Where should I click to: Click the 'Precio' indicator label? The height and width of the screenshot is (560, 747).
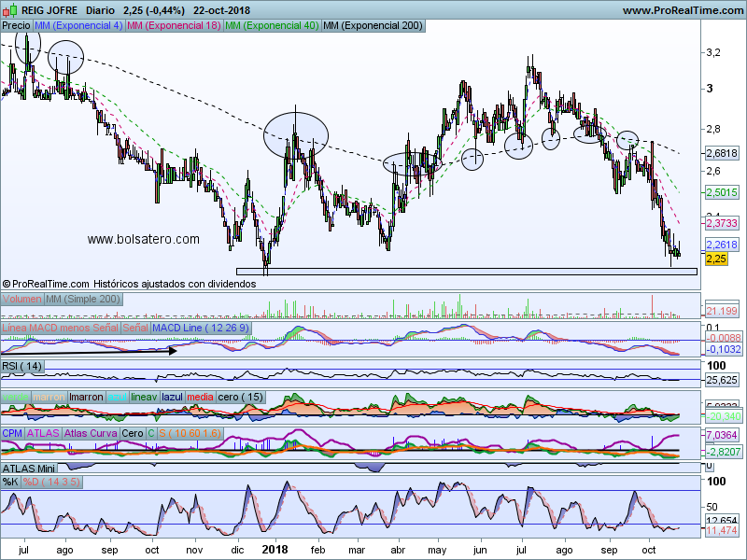click(x=16, y=26)
